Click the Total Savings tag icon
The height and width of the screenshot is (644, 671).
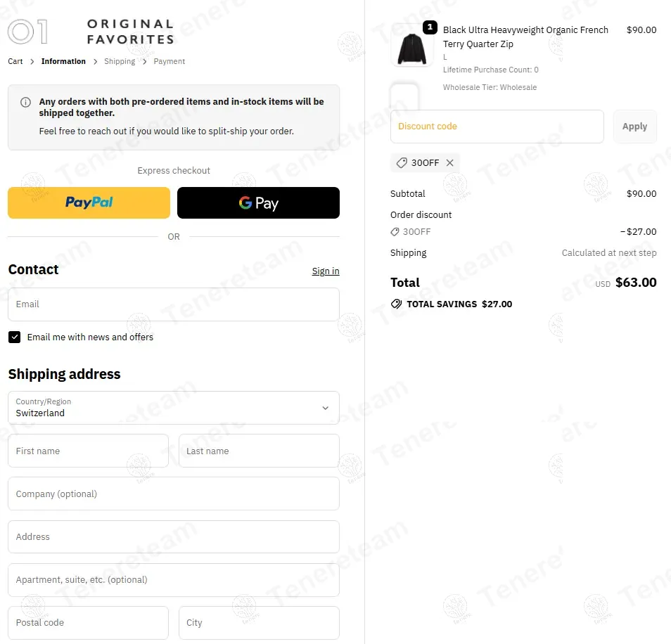coord(397,304)
